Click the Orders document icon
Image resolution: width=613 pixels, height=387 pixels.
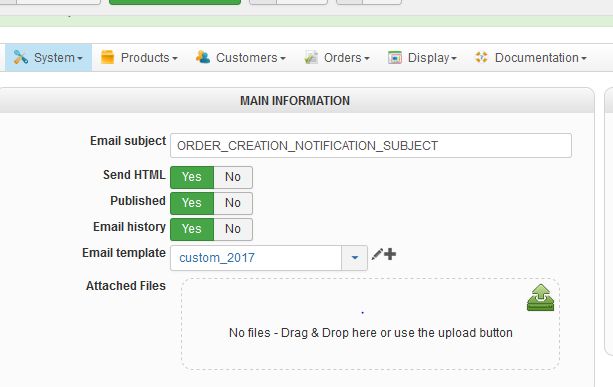[311, 57]
